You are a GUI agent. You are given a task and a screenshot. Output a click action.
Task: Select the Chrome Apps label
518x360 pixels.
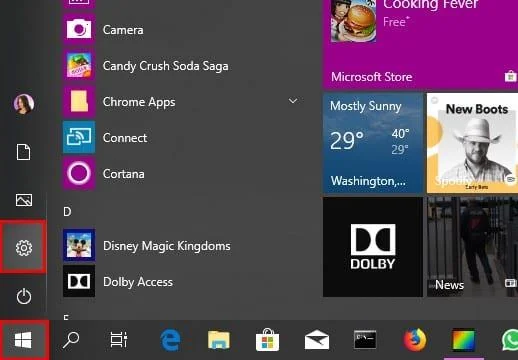coord(139,102)
